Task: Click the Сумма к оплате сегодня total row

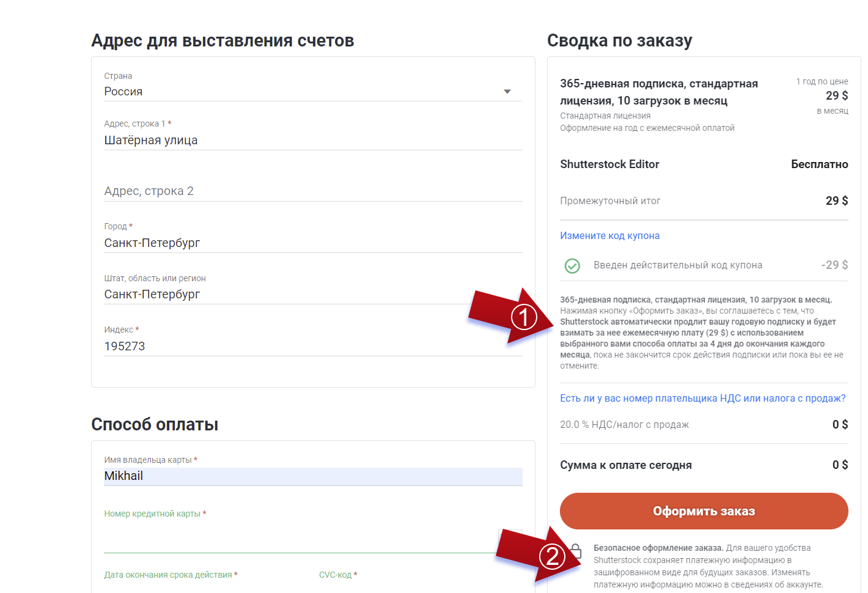Action: click(x=626, y=465)
